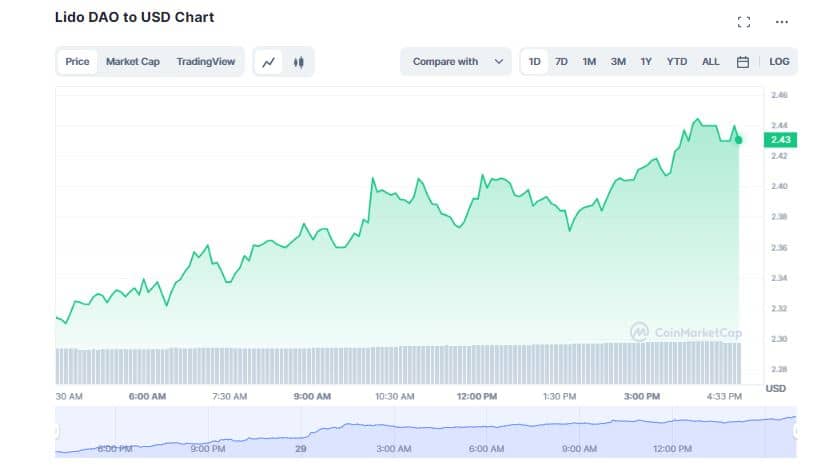Screen dimensions: 824x467
Task: Select the Price tab
Action: point(77,61)
